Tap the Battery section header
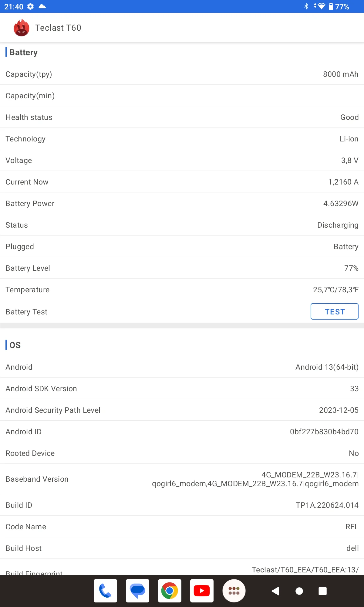Image resolution: width=364 pixels, height=607 pixels. click(23, 52)
